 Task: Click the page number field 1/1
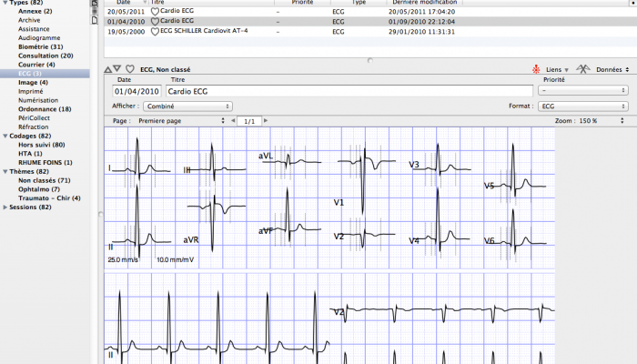[249, 121]
